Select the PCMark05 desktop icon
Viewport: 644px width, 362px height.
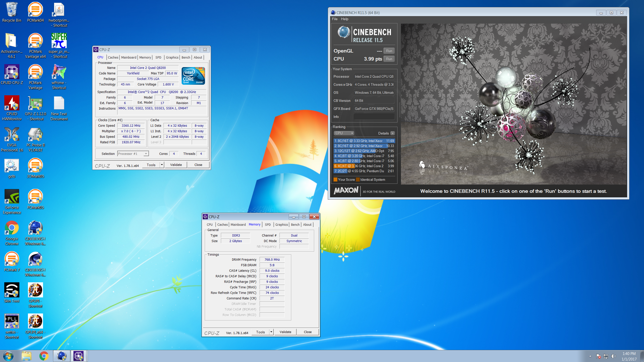tap(35, 199)
